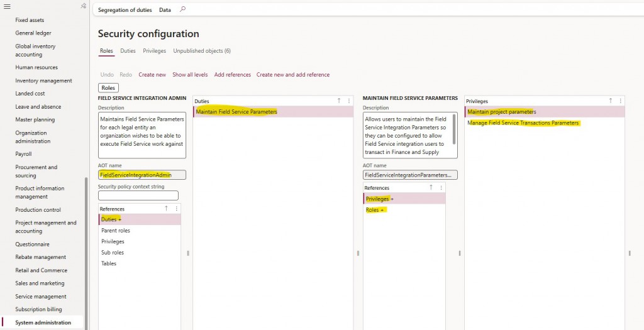Select Privileges + in duty References
The image size is (644, 330).
click(404, 199)
